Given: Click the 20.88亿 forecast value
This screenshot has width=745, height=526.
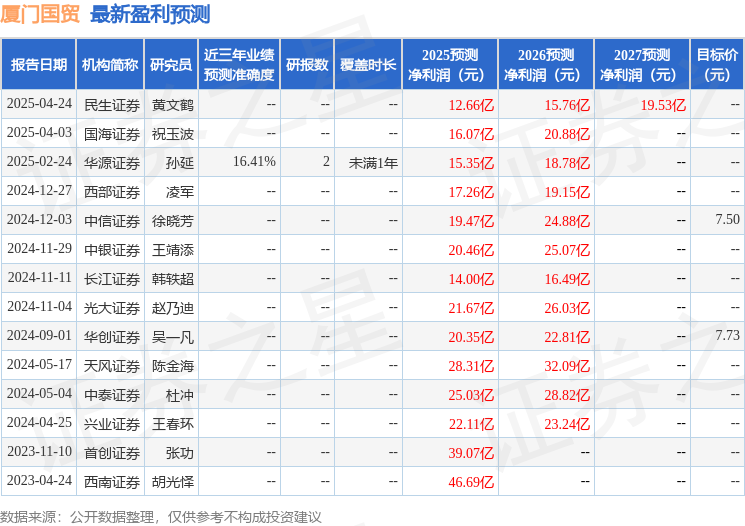Looking at the screenshot, I should [x=567, y=134].
